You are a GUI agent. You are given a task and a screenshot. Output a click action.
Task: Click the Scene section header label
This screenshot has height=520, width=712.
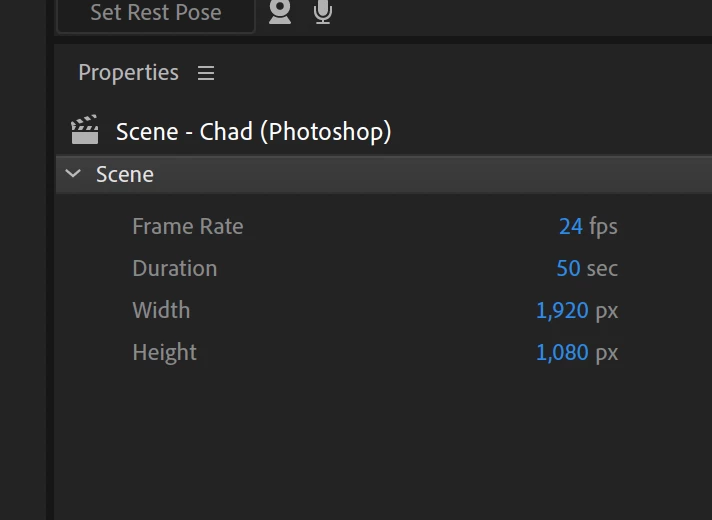point(125,174)
